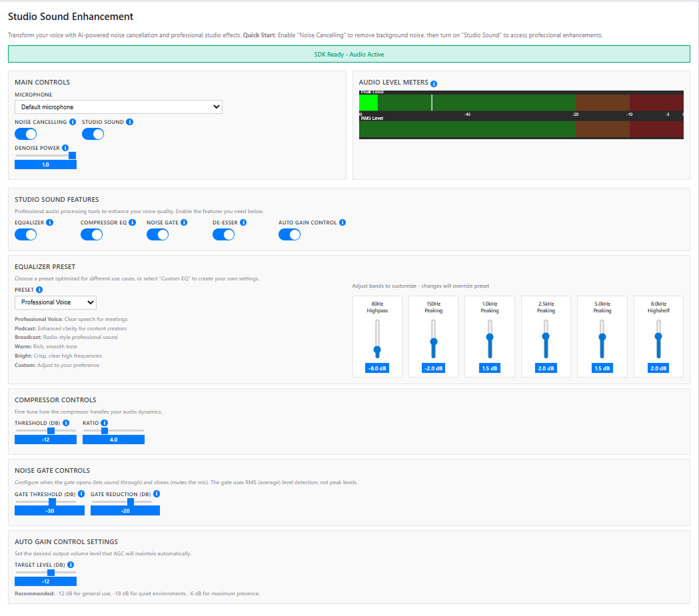Click the Bright preset description line

tap(59, 356)
